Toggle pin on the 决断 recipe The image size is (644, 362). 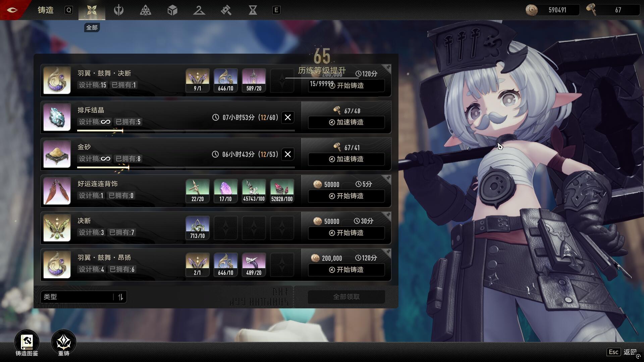(388, 215)
